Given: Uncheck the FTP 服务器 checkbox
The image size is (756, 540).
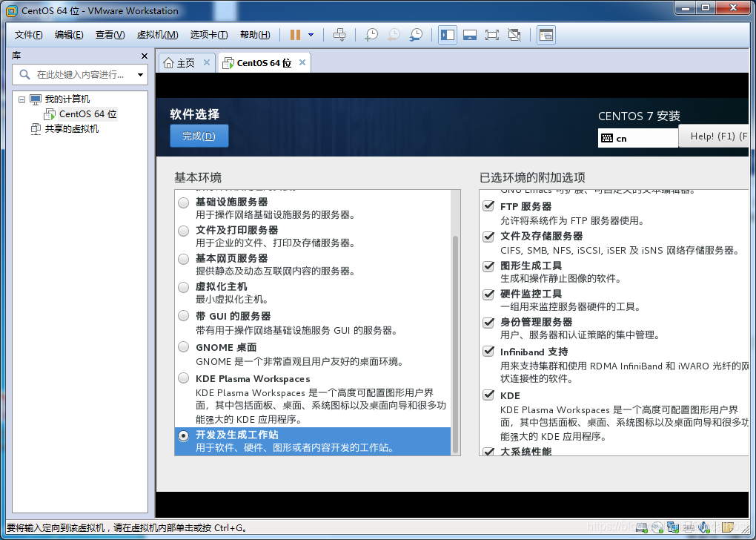Looking at the screenshot, I should (x=488, y=205).
